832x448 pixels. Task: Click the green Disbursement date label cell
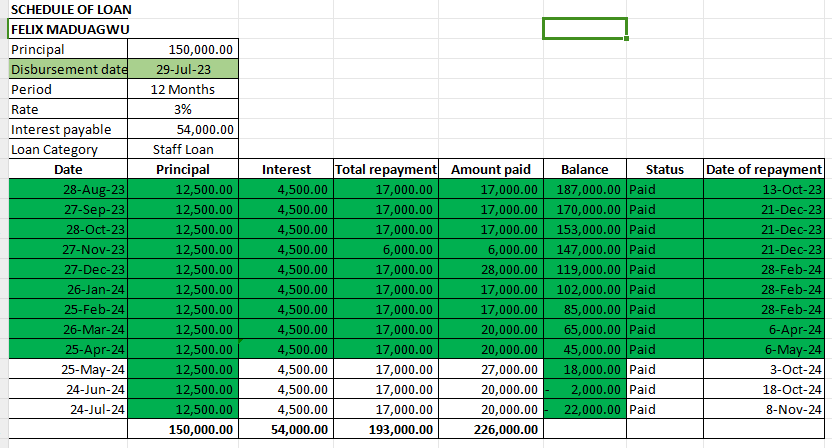point(69,69)
